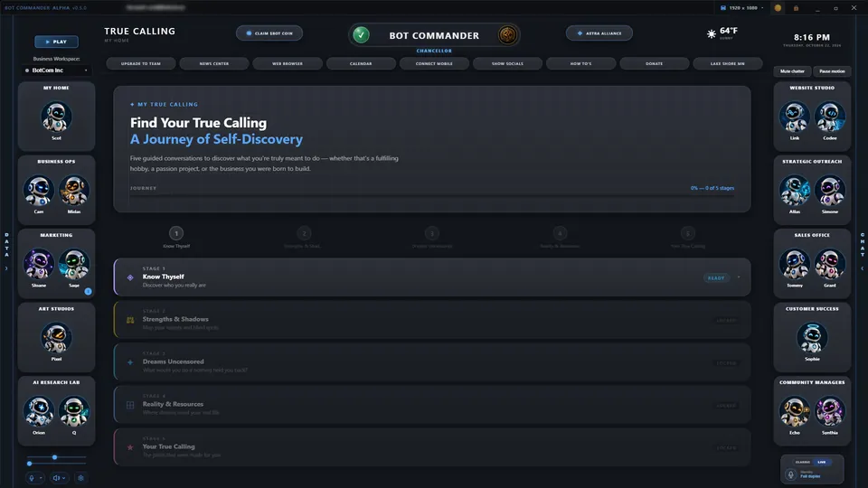This screenshot has width=868, height=488.
Task: Select Echo bot in Community Managers
Action: click(x=795, y=411)
